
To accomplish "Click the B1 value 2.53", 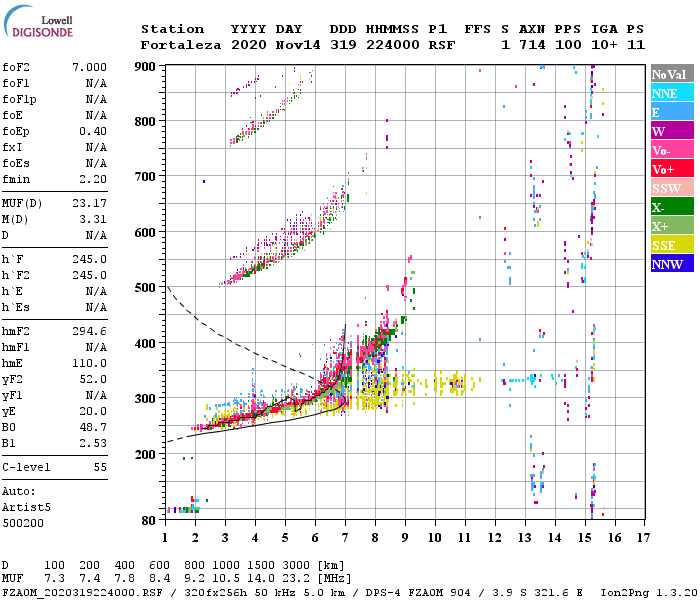I will click(93, 443).
